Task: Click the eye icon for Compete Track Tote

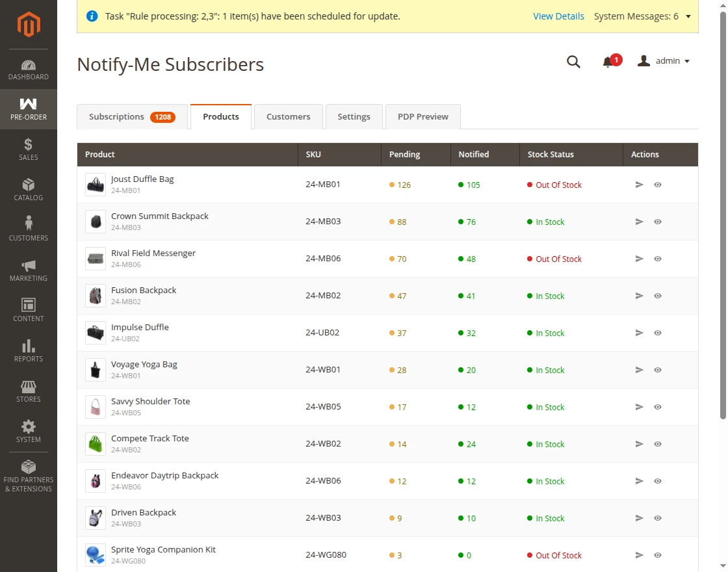Action: pos(657,445)
